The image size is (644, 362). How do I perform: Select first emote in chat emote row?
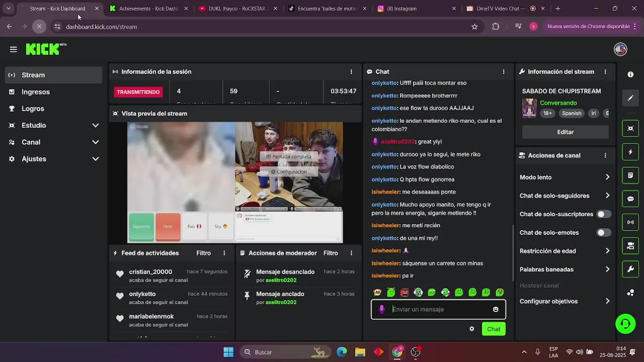tap(377, 292)
